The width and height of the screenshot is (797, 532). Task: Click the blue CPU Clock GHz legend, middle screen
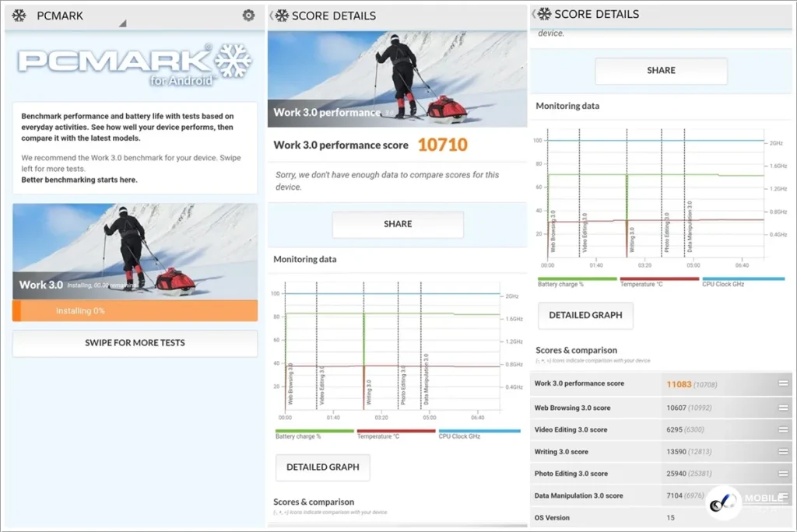point(479,435)
